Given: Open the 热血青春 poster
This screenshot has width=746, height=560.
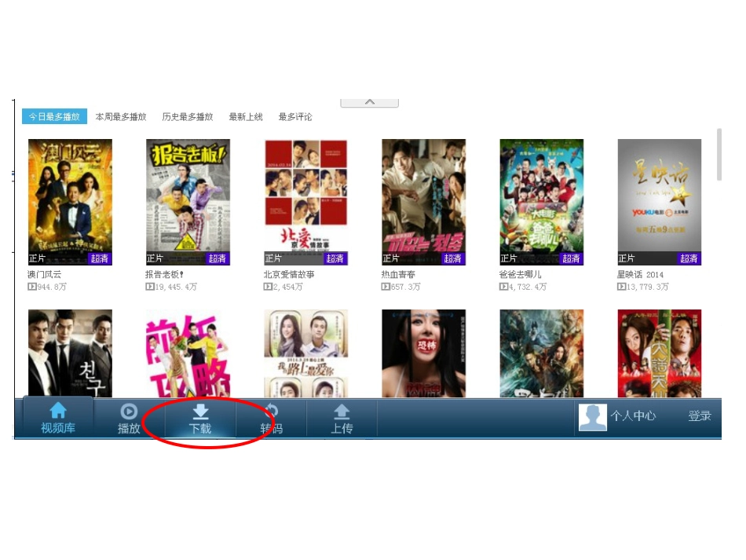Looking at the screenshot, I should (423, 202).
